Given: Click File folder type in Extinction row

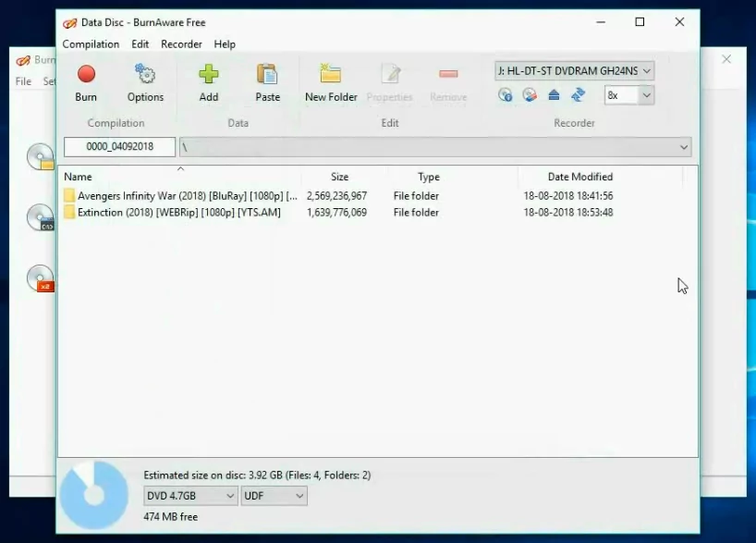Looking at the screenshot, I should click(416, 213).
